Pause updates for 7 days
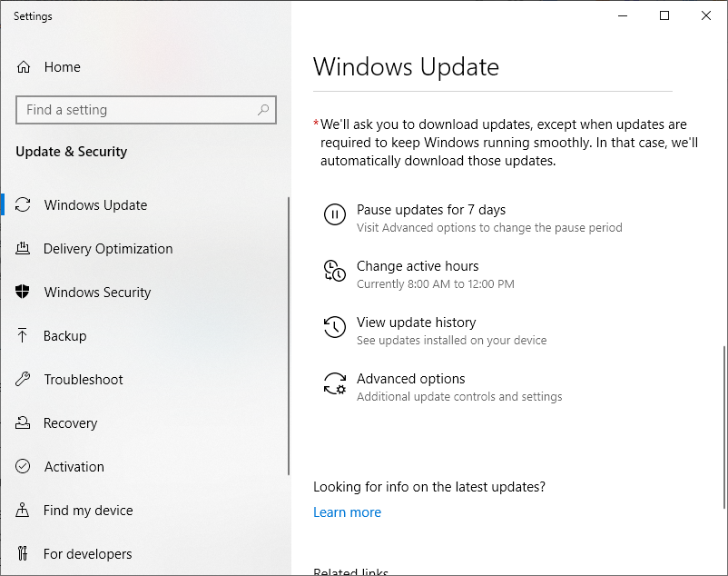This screenshot has height=576, width=728. coord(431,210)
